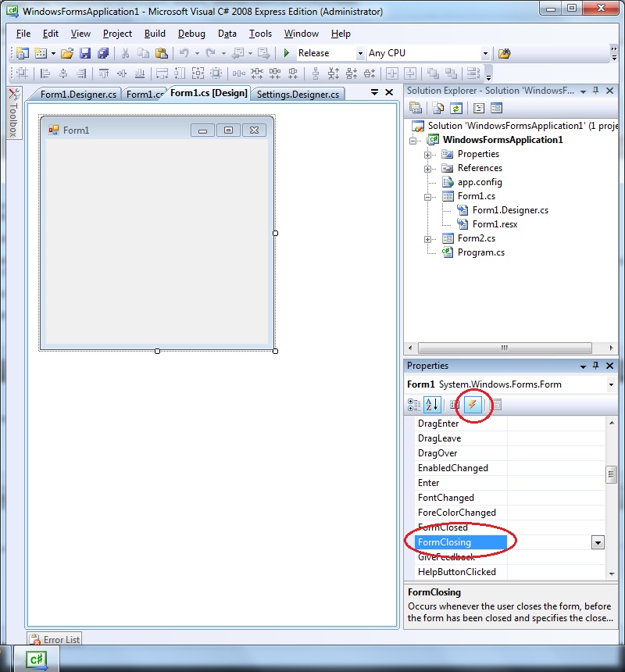Viewport: 625px width, 672px height.
Task: Click the Make Same Size icon
Action: [x=198, y=73]
